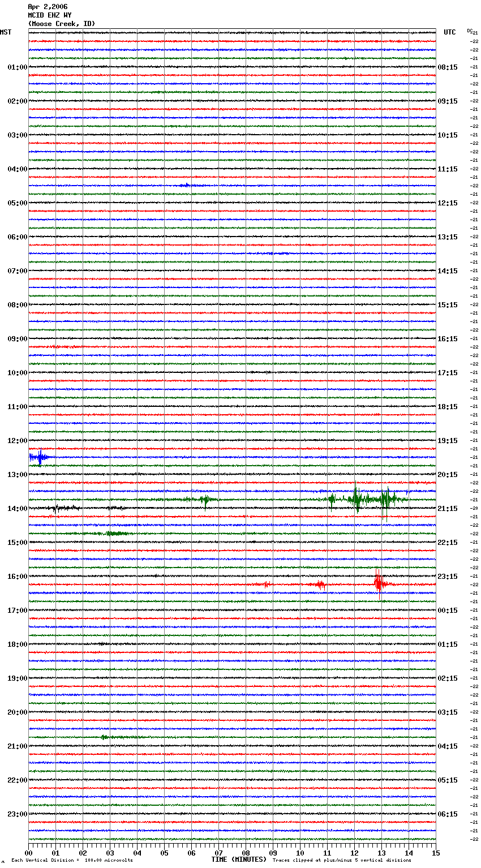Click the 11:00 MST time label
Viewport: 481px width, 868px height.
point(18,407)
